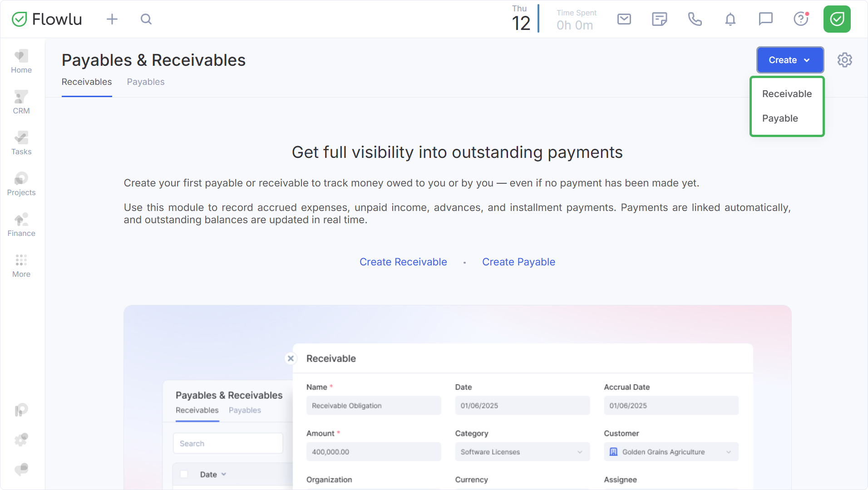The image size is (868, 490).
Task: Expand the More apps menu
Action: pyautogui.click(x=21, y=265)
